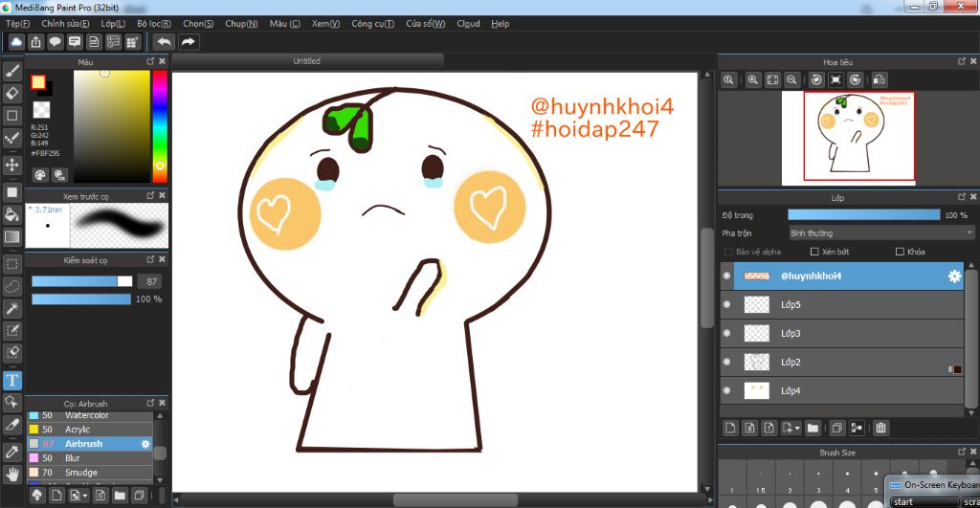This screenshot has width=980, height=508.
Task: Select the Acrylic brush
Action: [x=90, y=430]
